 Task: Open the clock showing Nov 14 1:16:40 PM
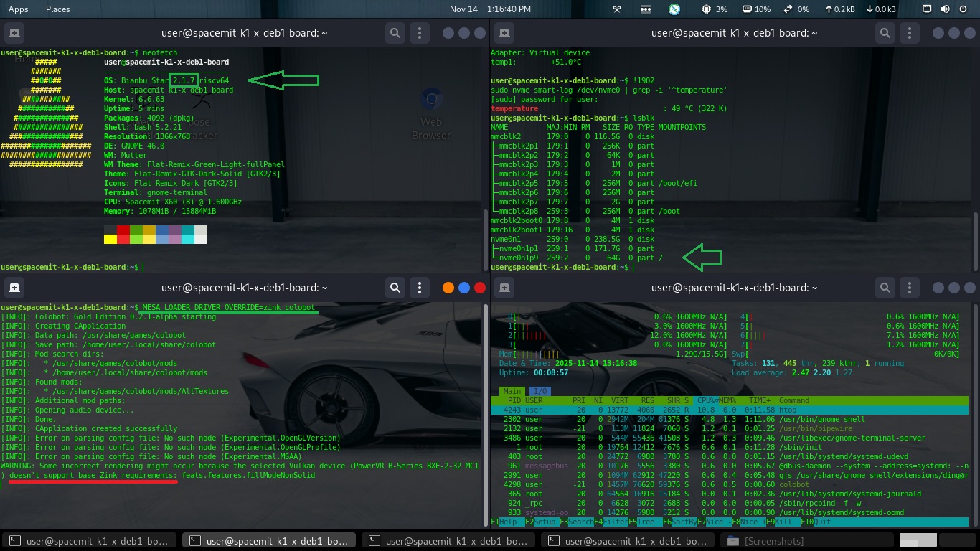pos(490,9)
